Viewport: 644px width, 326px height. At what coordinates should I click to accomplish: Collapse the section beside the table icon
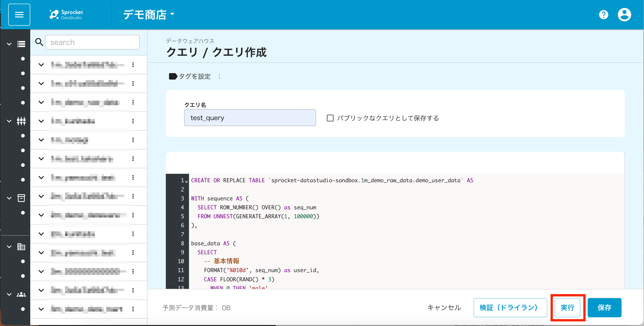pyautogui.click(x=9, y=247)
